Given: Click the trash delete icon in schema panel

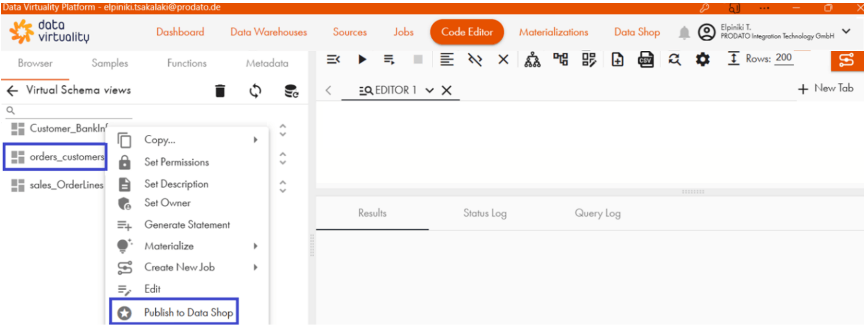Looking at the screenshot, I should pos(220,90).
